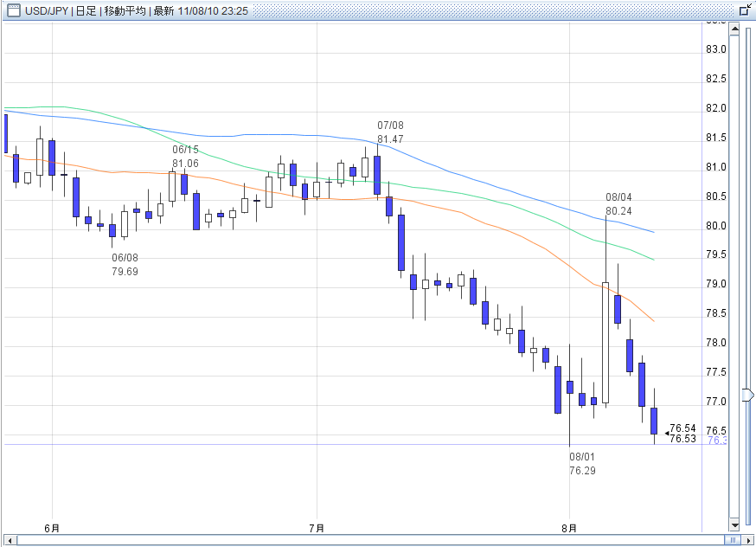Click the 08/04 80.24 high annotation
Viewport: 756px width, 547px height.
(x=618, y=204)
